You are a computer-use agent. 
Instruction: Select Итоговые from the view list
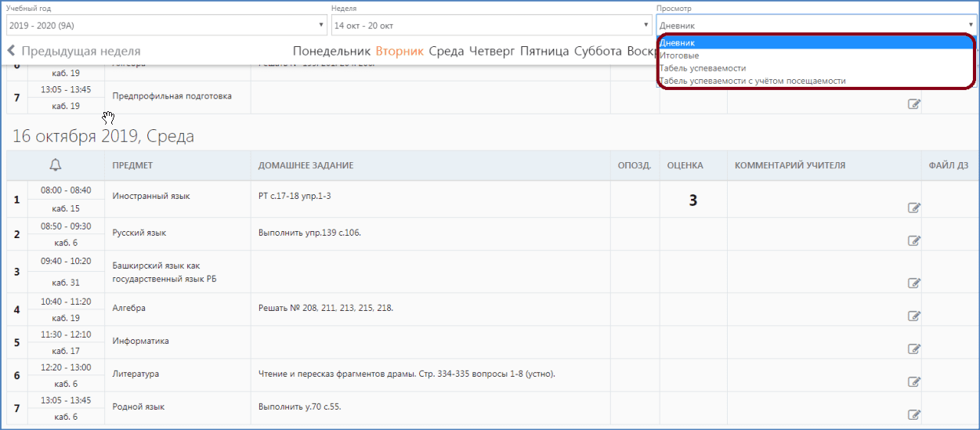(679, 56)
